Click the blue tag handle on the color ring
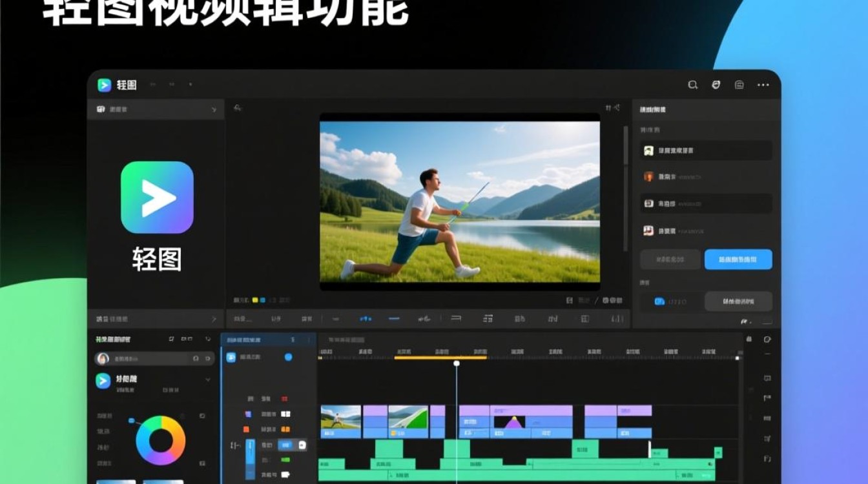 click(132, 421)
